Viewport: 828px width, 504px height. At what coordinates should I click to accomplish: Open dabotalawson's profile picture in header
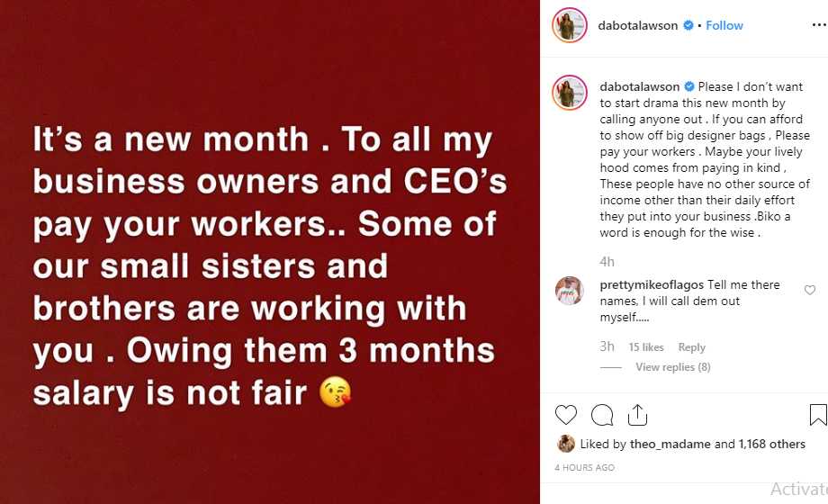[569, 25]
